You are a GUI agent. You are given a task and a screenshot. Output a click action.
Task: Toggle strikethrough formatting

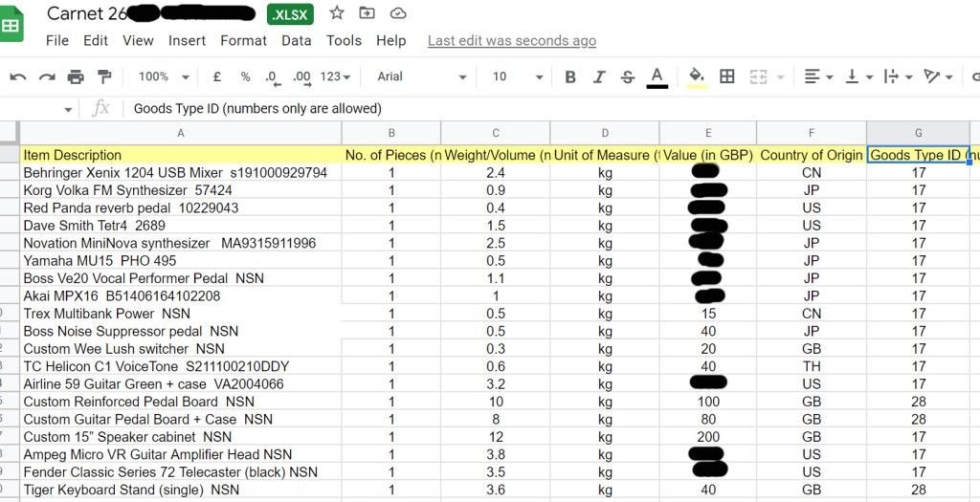coord(628,76)
